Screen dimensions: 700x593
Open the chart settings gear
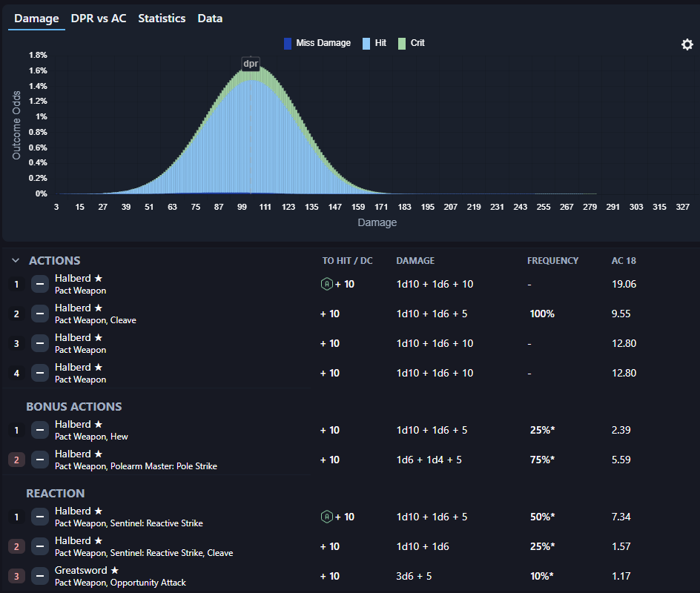click(x=687, y=44)
